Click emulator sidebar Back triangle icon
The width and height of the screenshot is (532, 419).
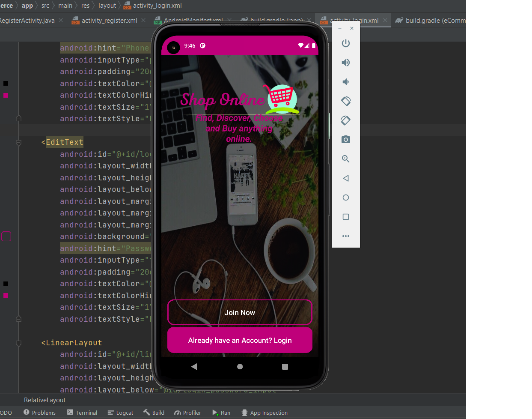(x=346, y=178)
